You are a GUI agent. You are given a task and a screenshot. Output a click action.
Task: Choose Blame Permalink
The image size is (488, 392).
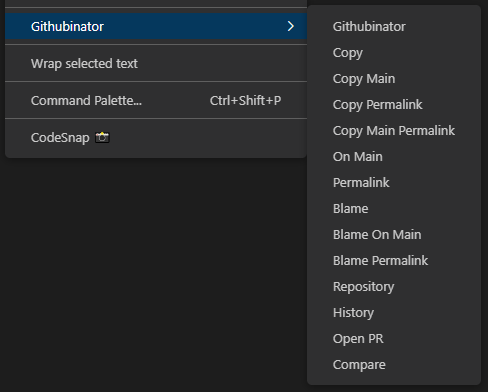click(394, 261)
